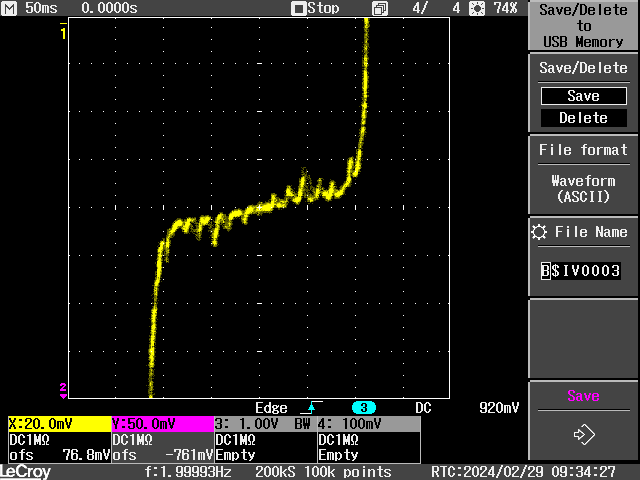Select the Save option under Save/Delete
This screenshot has width=640, height=480.
(584, 96)
